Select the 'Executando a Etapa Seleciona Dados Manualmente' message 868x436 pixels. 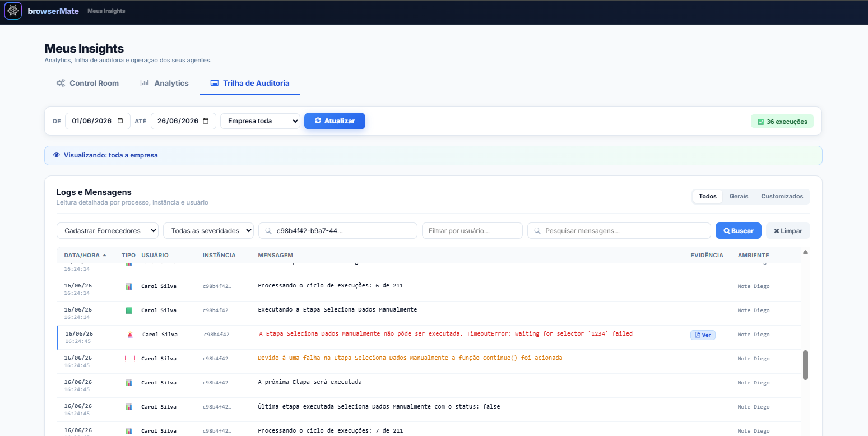pyautogui.click(x=337, y=310)
